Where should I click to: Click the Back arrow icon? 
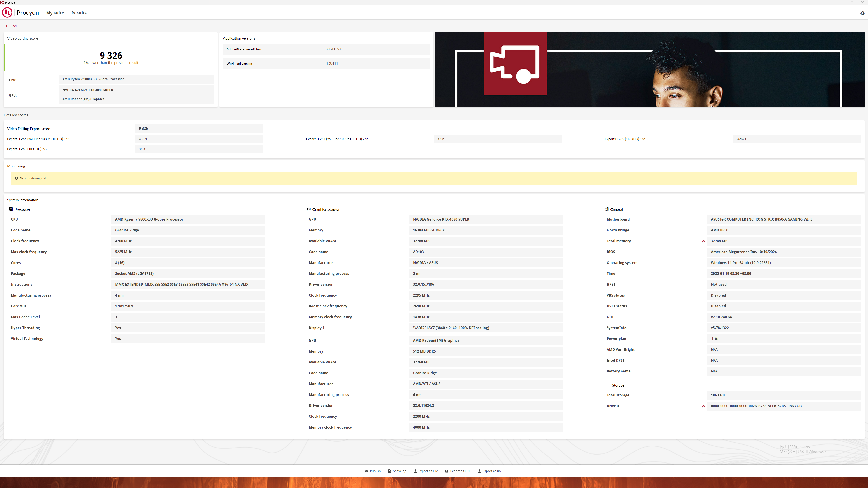(x=7, y=26)
